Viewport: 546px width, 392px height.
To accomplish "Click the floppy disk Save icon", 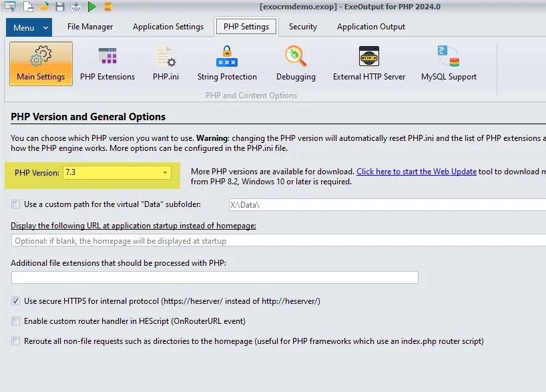I will pyautogui.click(x=60, y=7).
